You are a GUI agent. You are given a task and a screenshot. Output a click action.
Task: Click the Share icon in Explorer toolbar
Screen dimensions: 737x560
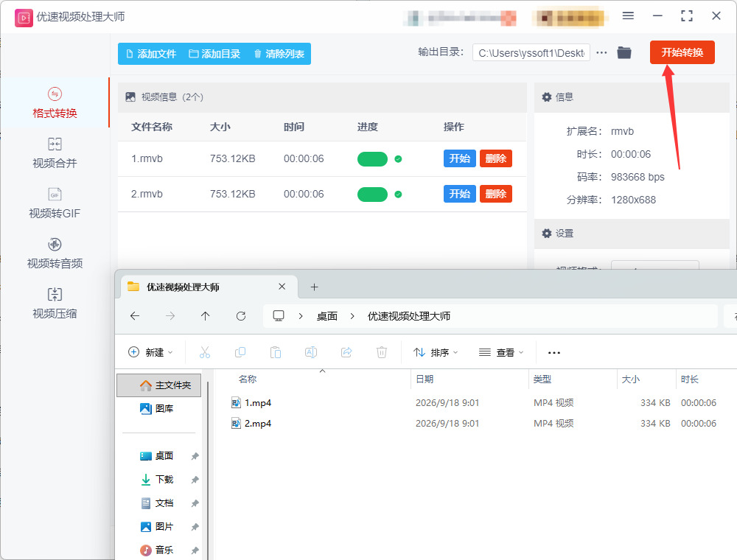(346, 352)
